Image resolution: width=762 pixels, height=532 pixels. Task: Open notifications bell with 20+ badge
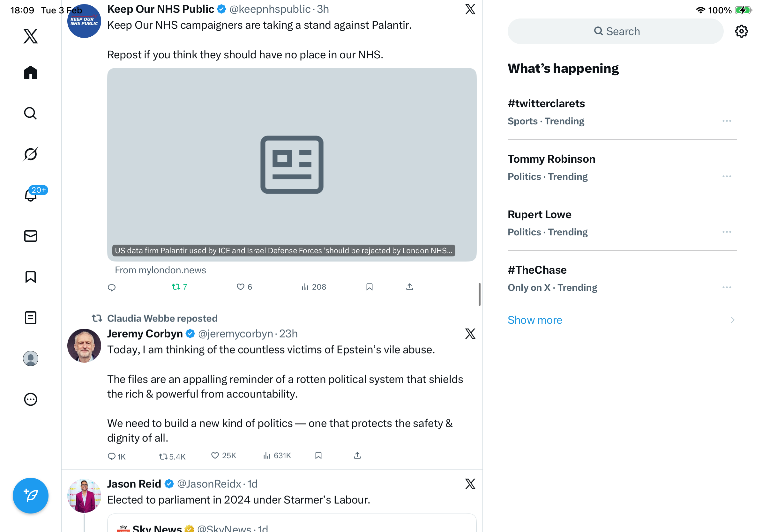tap(31, 195)
